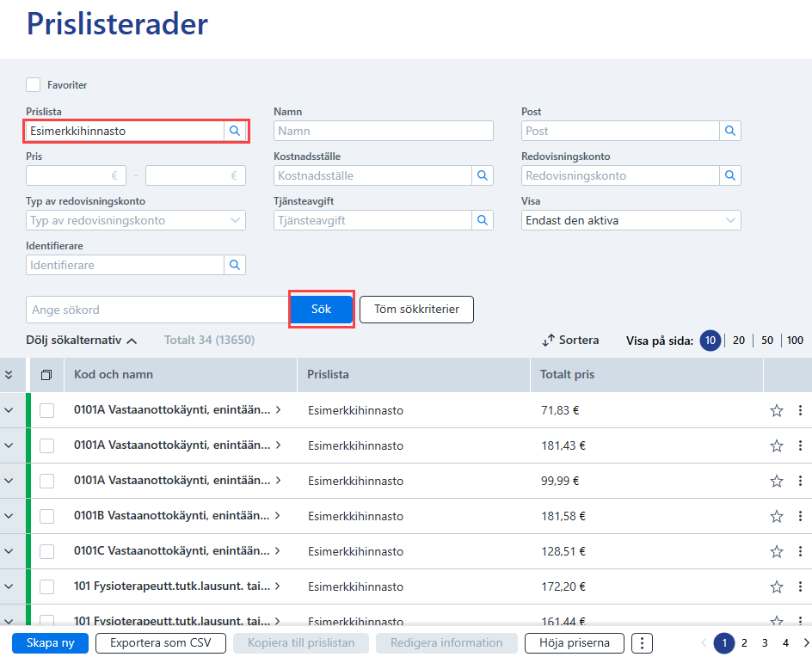Click the Skapa ny button

50,643
